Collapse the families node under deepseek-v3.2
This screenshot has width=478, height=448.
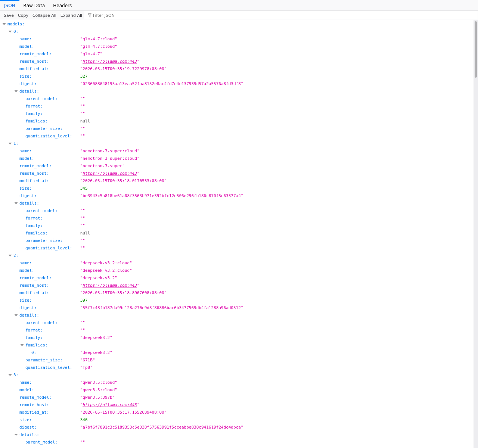click(x=22, y=345)
